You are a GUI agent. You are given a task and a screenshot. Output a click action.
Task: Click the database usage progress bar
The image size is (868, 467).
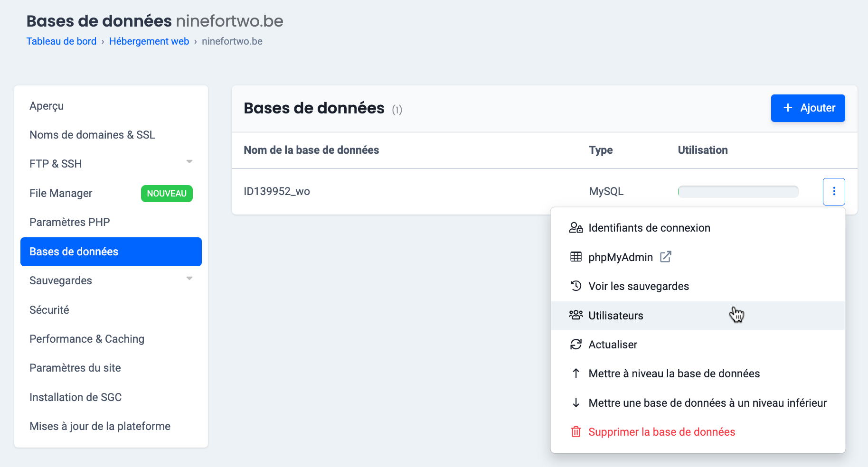(x=738, y=192)
